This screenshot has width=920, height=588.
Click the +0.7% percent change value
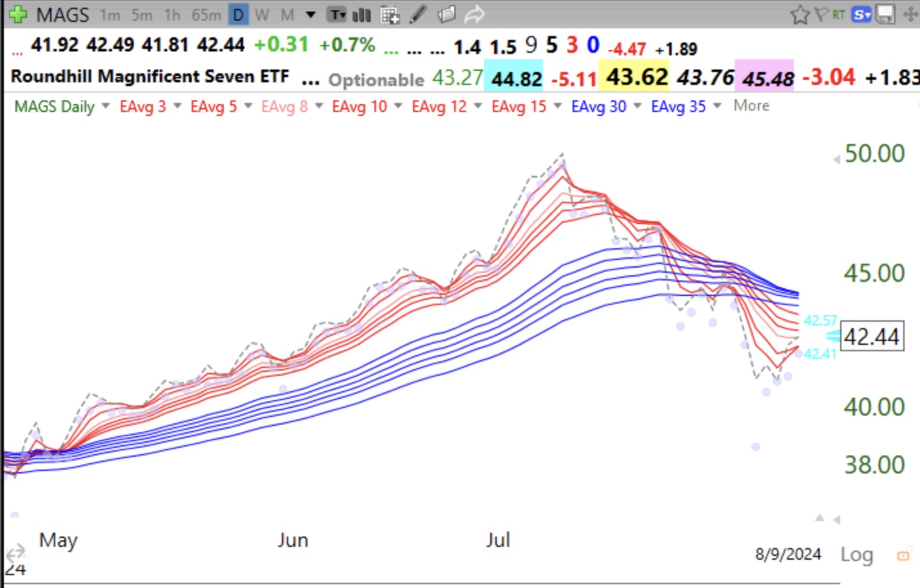[347, 44]
